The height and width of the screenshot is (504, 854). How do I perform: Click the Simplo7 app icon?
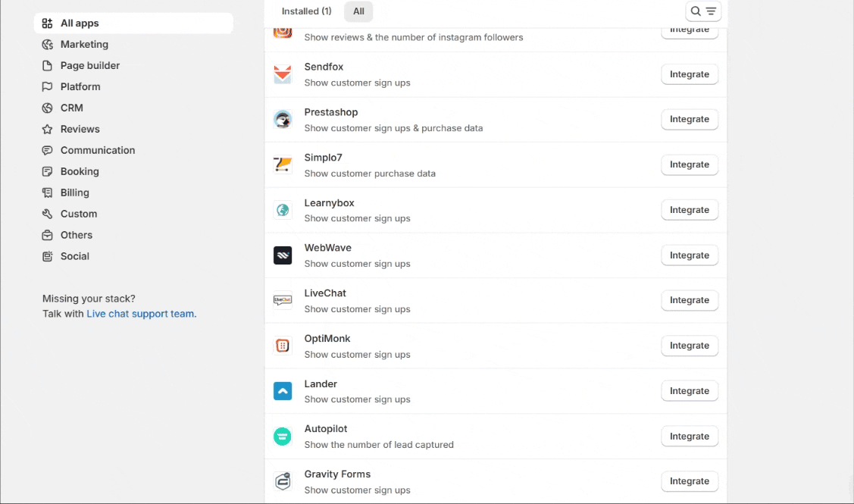pyautogui.click(x=283, y=164)
